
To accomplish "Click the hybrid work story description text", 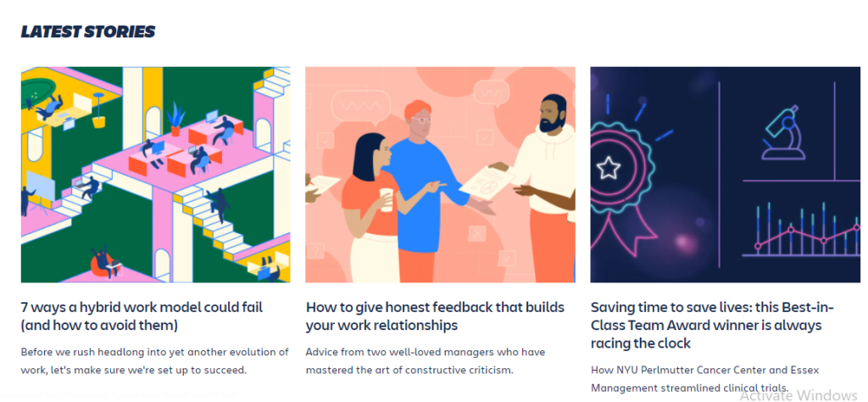I will coord(155,360).
